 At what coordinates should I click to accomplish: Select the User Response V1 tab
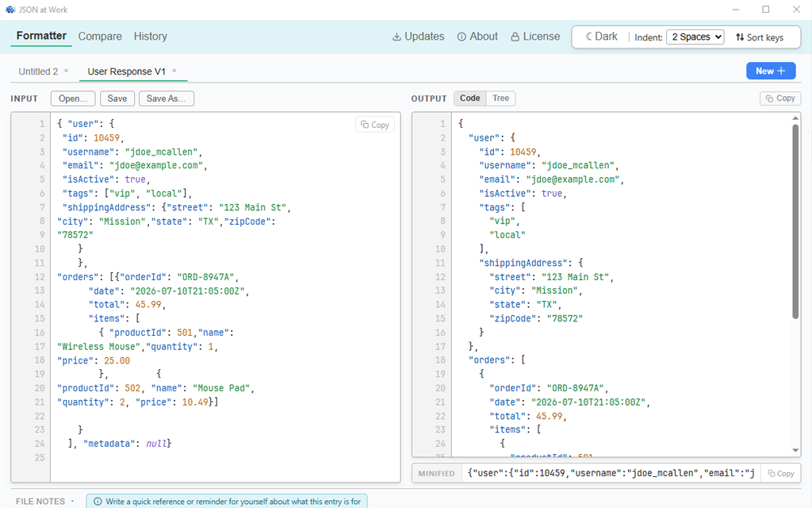126,71
